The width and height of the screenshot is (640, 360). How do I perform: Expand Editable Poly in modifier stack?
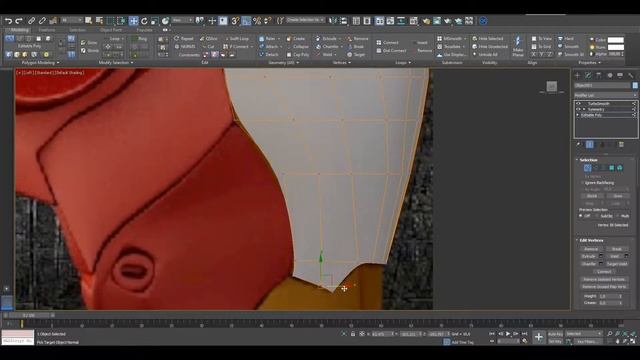(x=578, y=116)
